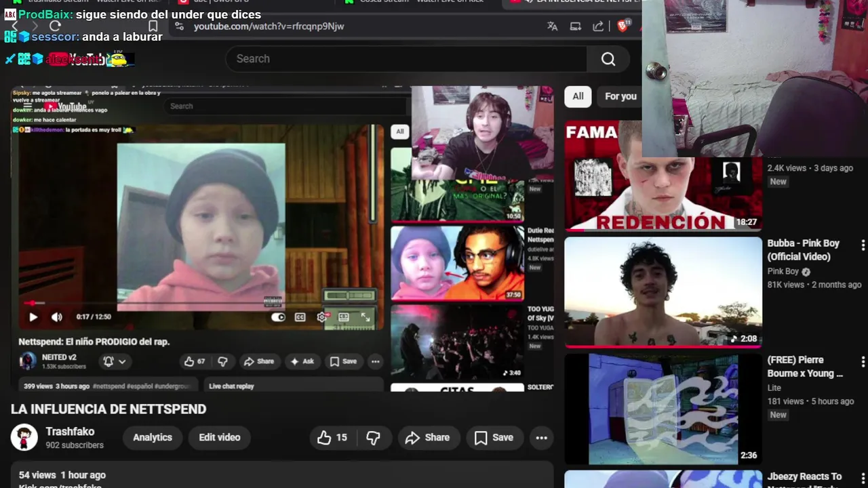Click the inner YouTube logo
The height and width of the screenshot is (488, 868).
[x=65, y=106]
